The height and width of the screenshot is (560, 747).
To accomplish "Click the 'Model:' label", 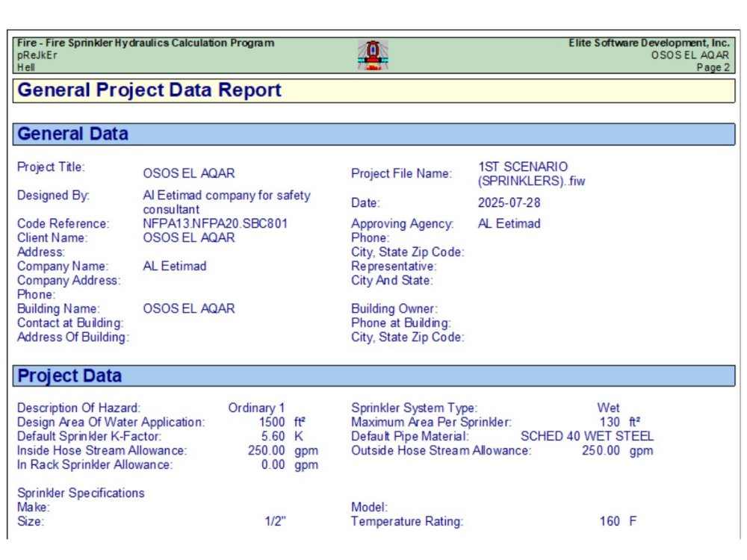I will tap(370, 507).
